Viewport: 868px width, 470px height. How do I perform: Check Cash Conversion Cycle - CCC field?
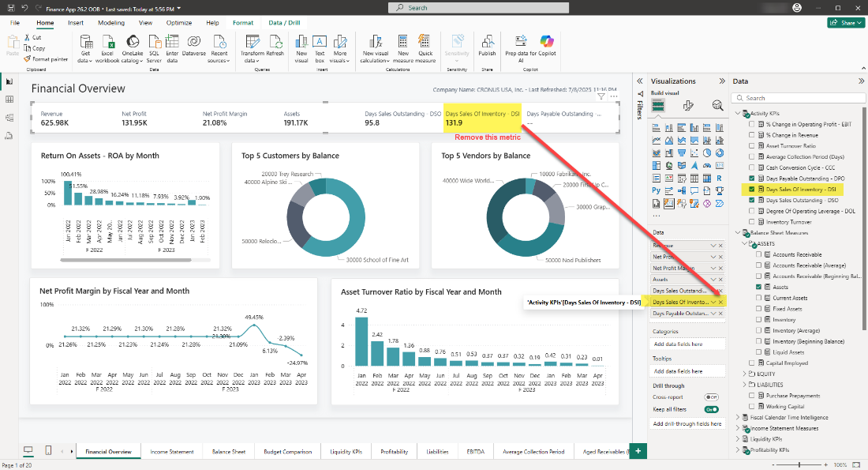tap(752, 167)
